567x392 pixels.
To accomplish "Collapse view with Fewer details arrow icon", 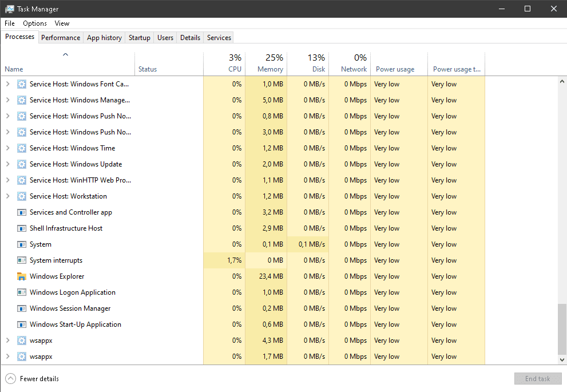I will click(x=11, y=379).
